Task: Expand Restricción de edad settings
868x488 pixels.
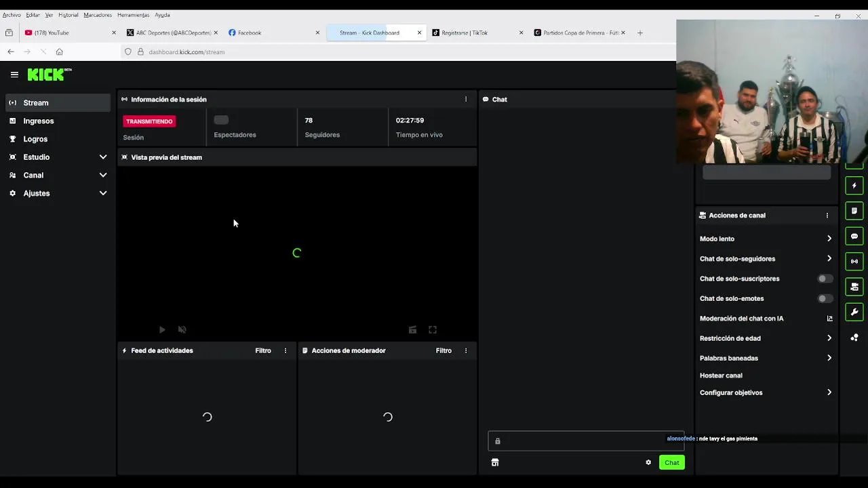Action: (x=766, y=338)
